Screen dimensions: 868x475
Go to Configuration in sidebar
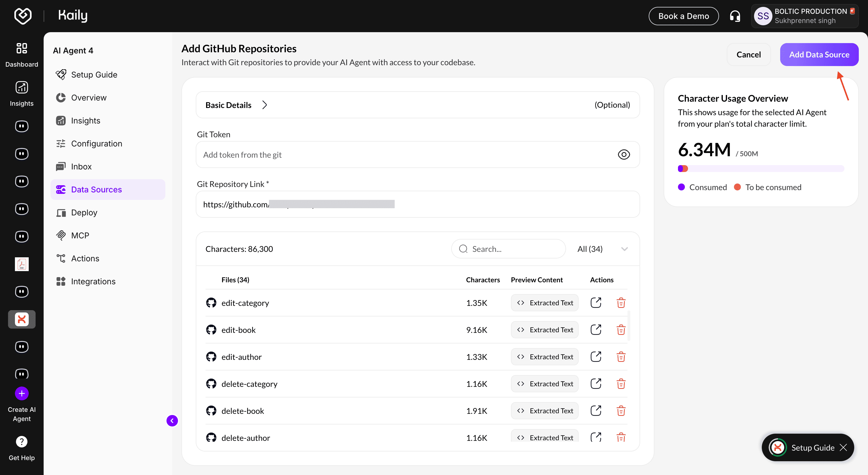coord(96,144)
